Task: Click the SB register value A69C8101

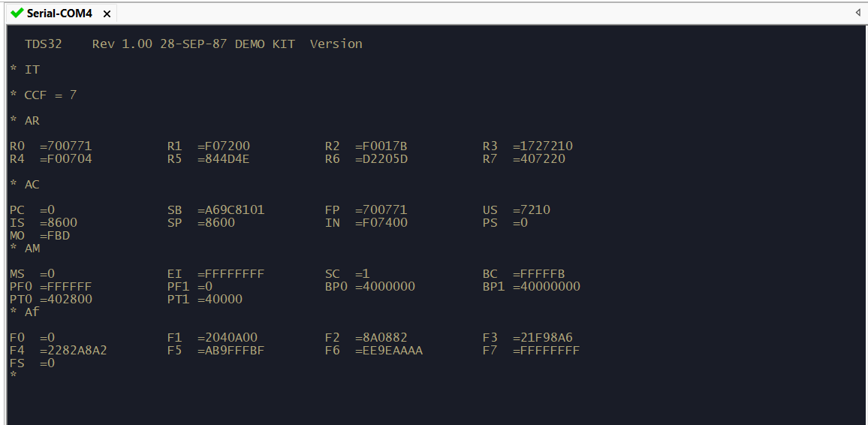Action: click(234, 209)
